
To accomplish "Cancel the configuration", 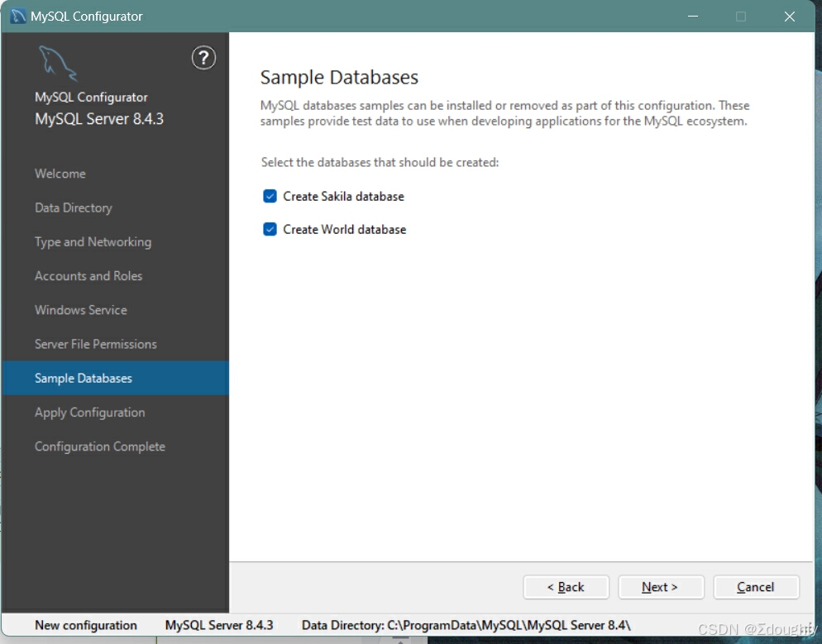I will pos(756,587).
